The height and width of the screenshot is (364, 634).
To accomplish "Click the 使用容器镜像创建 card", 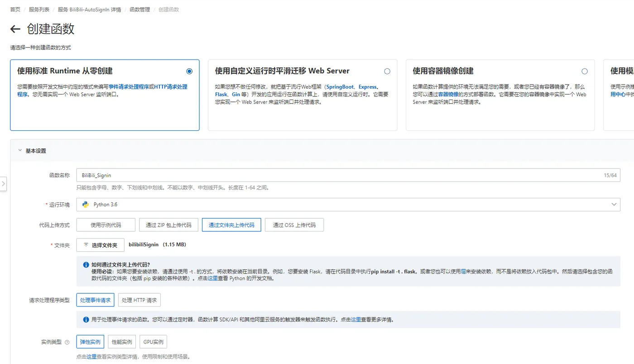I will point(500,95).
